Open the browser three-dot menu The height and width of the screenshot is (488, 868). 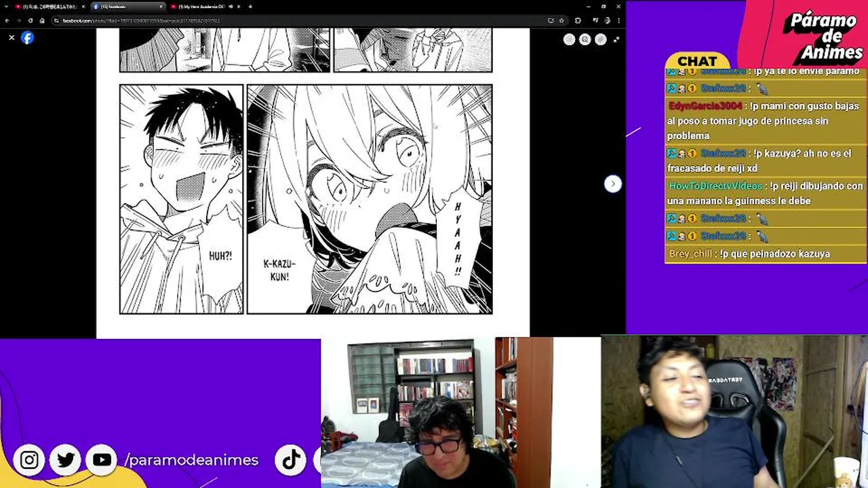(x=618, y=20)
